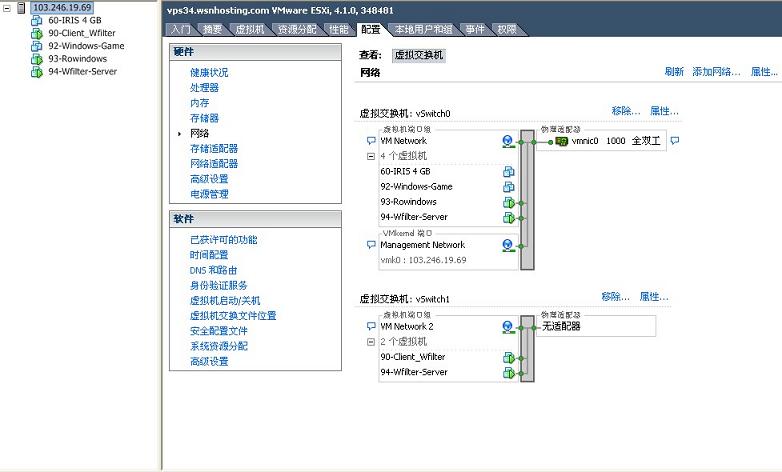Click the VM Network port group globe icon
Image resolution: width=782 pixels, height=472 pixels.
coord(508,141)
